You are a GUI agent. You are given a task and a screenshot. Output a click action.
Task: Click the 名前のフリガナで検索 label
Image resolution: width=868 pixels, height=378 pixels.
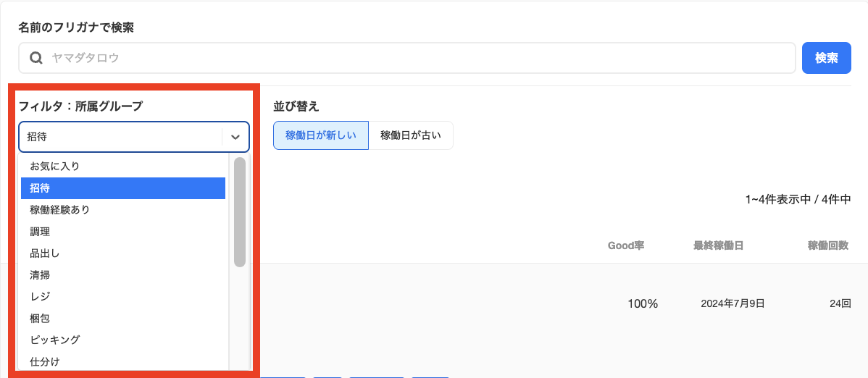[x=76, y=28]
